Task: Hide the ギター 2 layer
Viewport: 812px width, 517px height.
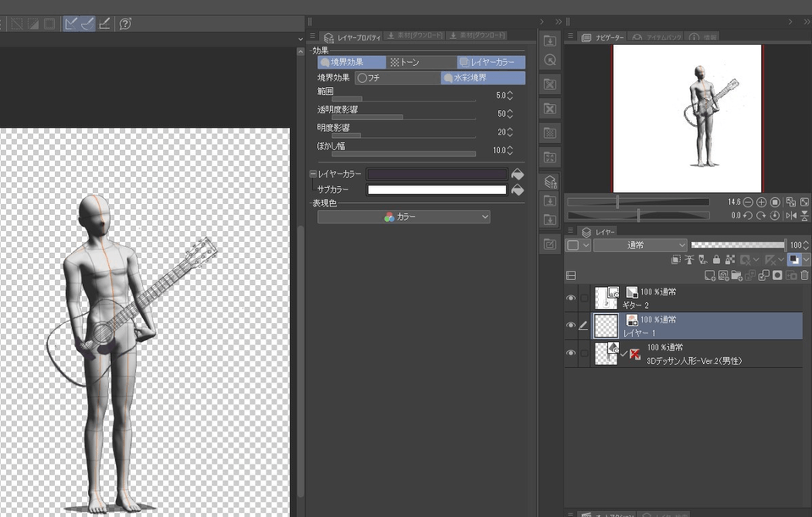Action: point(571,298)
